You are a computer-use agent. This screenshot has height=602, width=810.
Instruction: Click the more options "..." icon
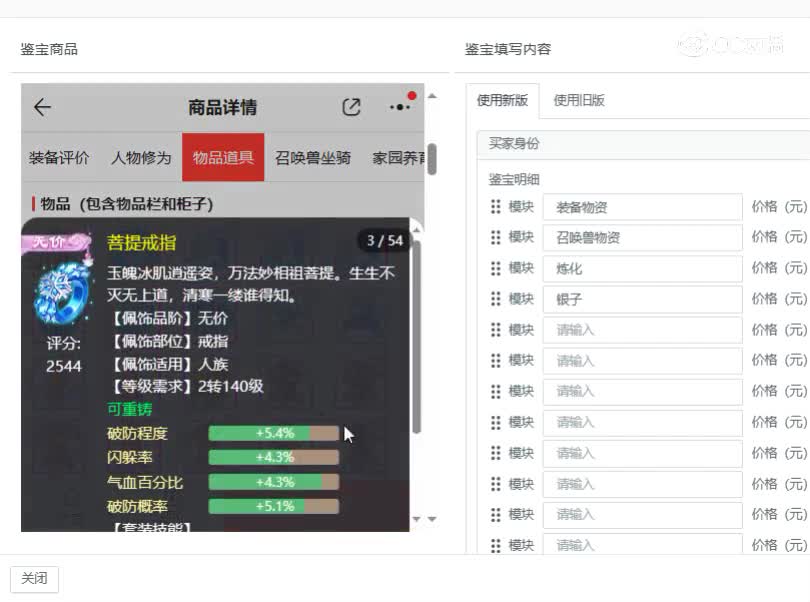click(x=398, y=107)
